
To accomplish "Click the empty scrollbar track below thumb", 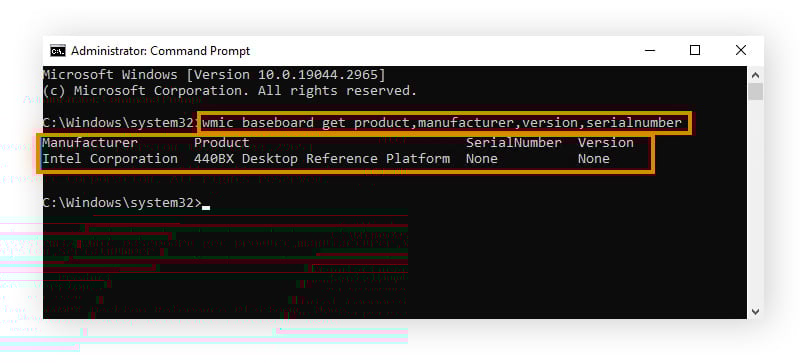I will [755, 202].
